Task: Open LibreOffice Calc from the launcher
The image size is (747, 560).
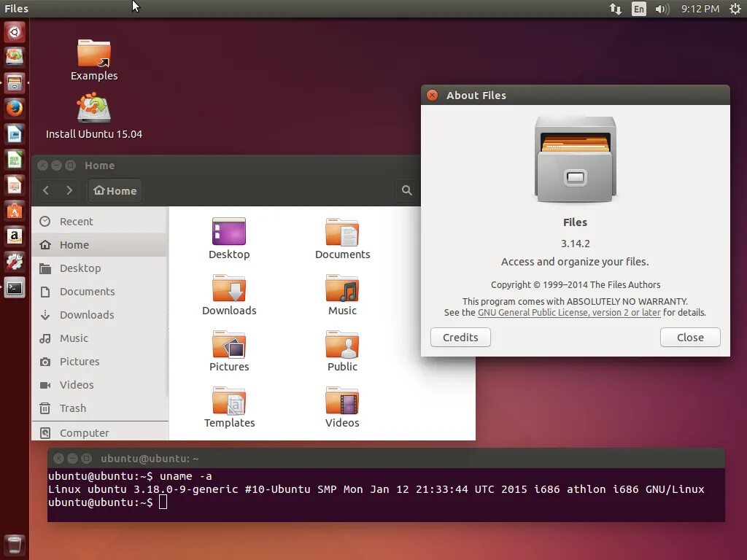Action: tap(15, 160)
